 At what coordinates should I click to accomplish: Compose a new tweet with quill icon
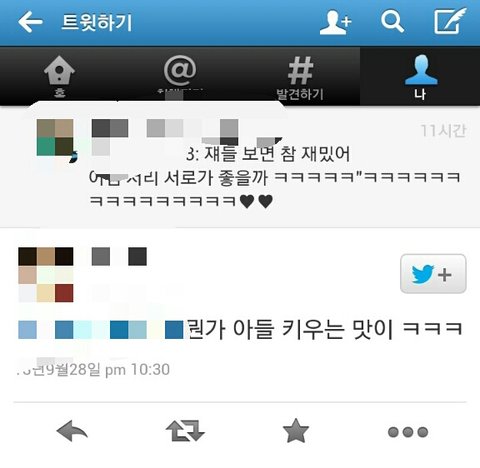pos(450,21)
